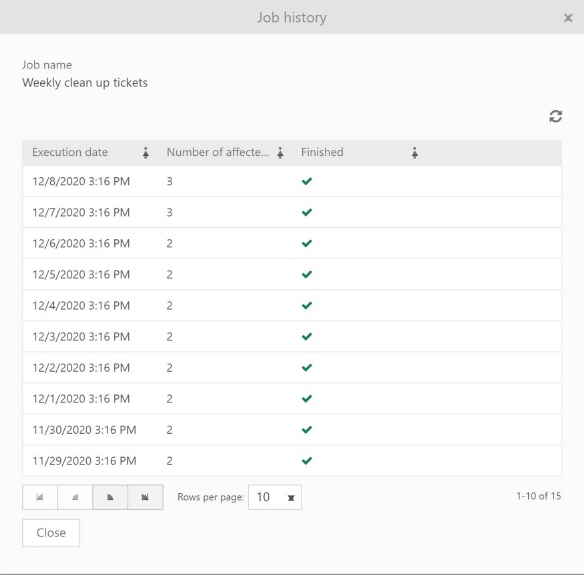
Task: Click the Execution date column header
Action: [70, 152]
